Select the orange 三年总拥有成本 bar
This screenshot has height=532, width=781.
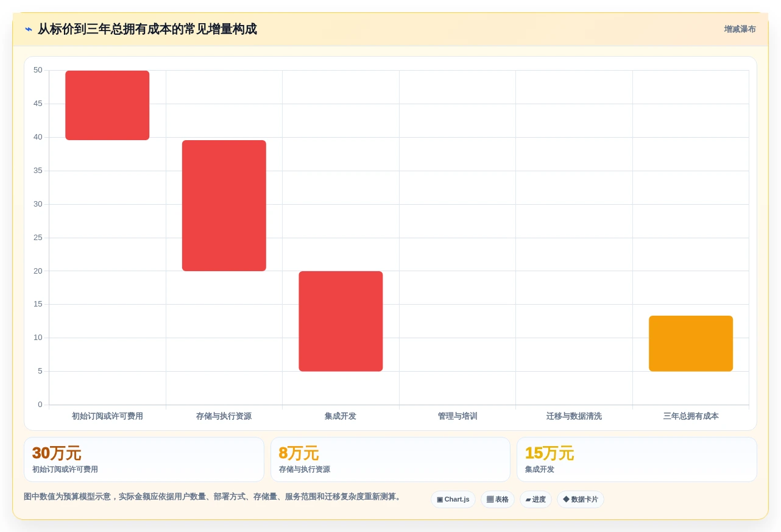click(x=691, y=344)
